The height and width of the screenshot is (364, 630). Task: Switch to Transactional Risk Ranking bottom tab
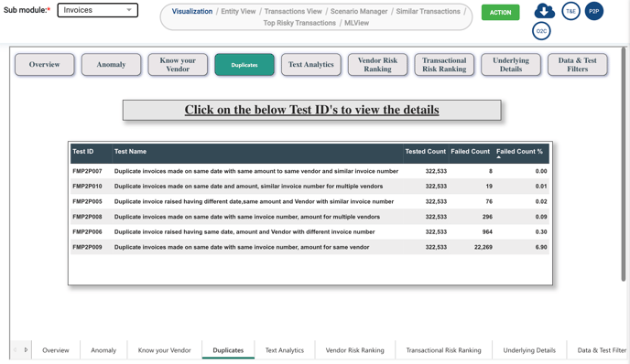click(443, 350)
